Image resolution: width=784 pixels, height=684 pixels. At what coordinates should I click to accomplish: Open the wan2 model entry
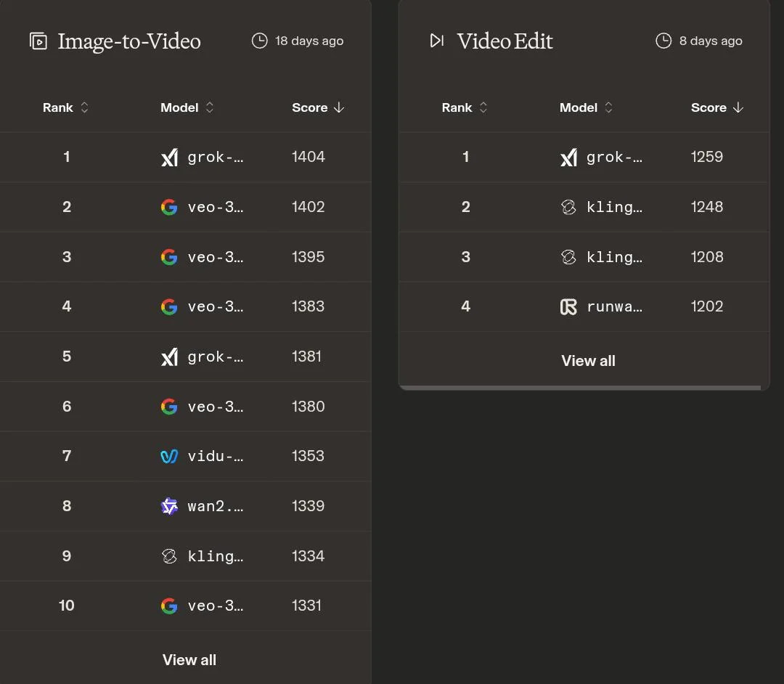pos(216,506)
